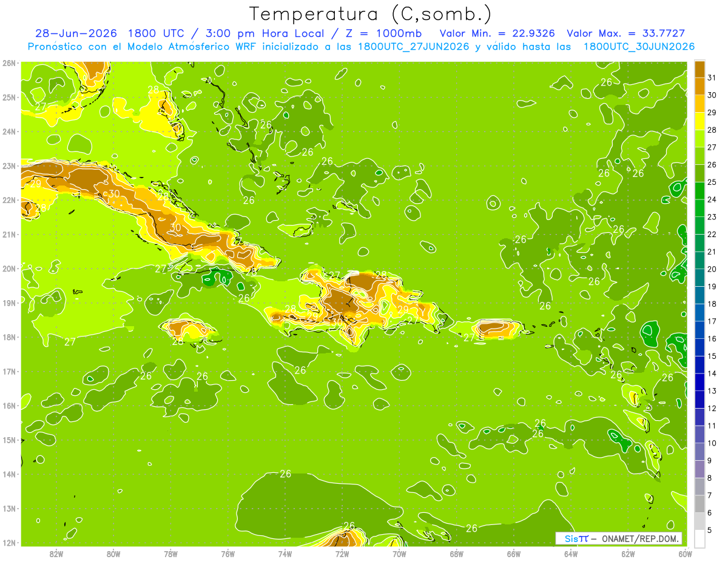This screenshot has height=562, width=728.
Task: Click the '64W' longitude axis label
Action: tap(571, 553)
